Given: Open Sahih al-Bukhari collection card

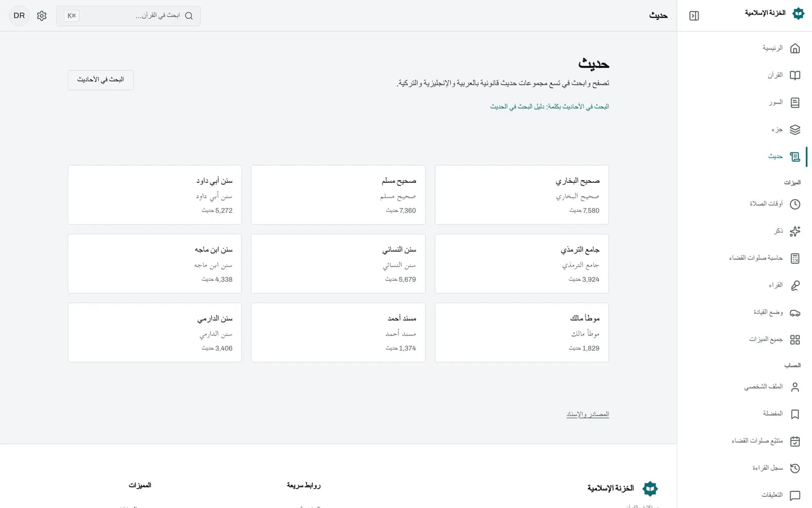Looking at the screenshot, I should (x=522, y=195).
